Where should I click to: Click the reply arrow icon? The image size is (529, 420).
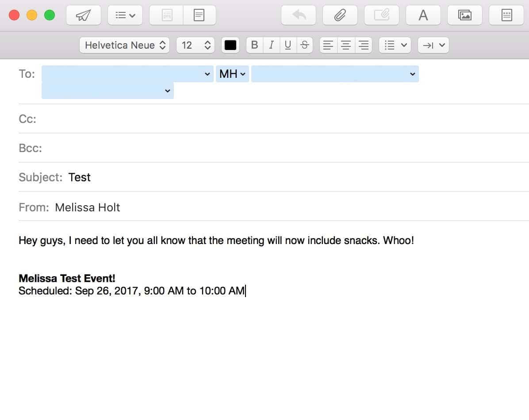click(x=299, y=15)
